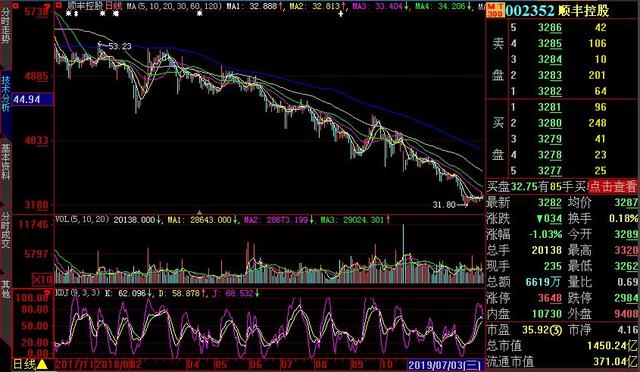Click the star marker near MA(5,10,20) label
Viewport: 640px width, 372px height.
pos(116,14)
